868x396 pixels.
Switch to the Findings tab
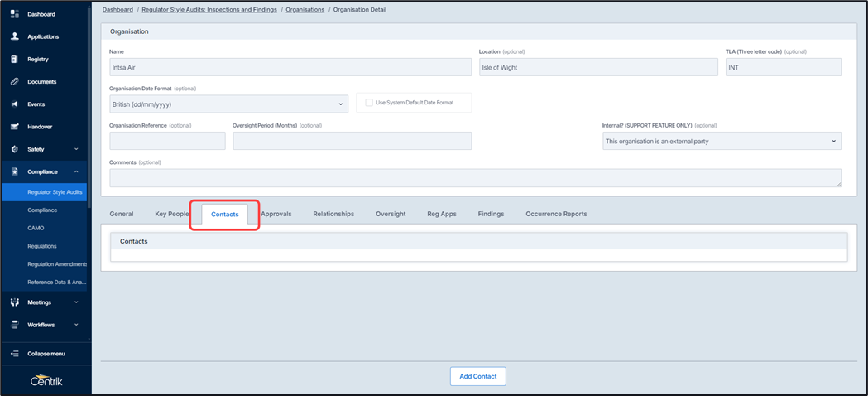tap(491, 214)
